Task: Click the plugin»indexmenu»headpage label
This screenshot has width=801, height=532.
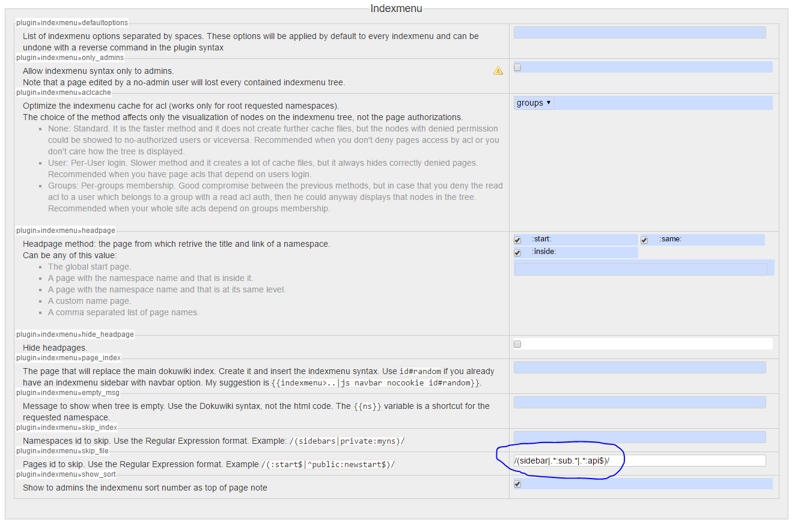Action: [65, 231]
